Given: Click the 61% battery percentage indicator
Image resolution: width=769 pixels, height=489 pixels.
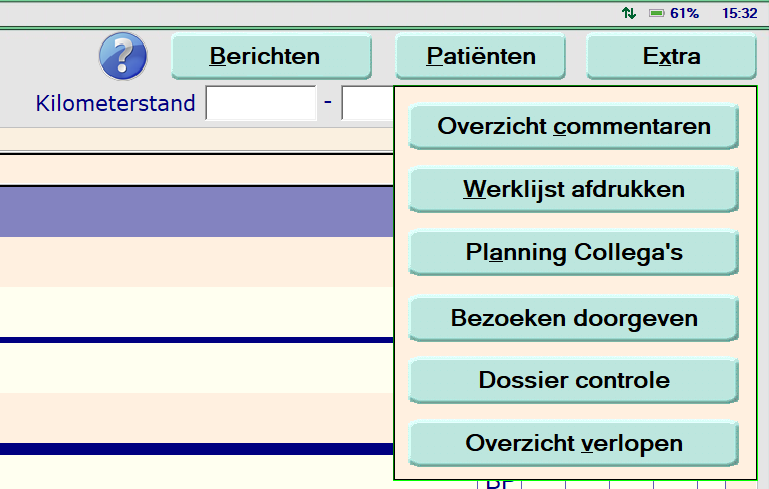Looking at the screenshot, I should [685, 14].
